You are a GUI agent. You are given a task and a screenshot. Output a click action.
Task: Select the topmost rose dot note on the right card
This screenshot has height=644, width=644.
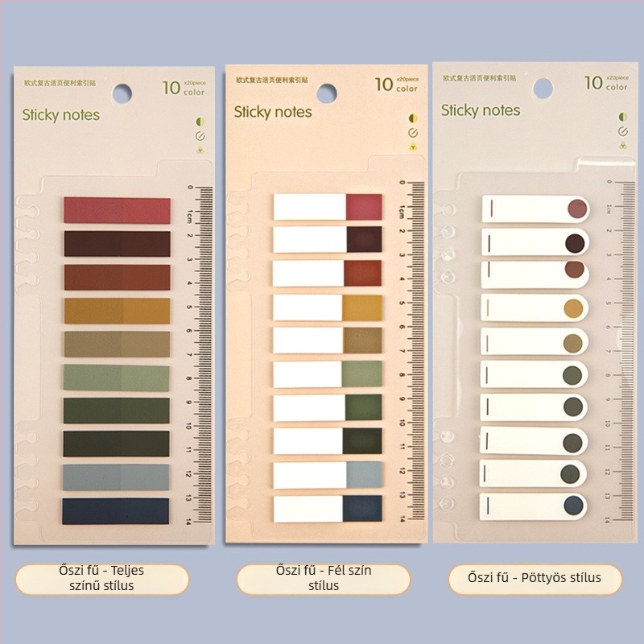535,208
